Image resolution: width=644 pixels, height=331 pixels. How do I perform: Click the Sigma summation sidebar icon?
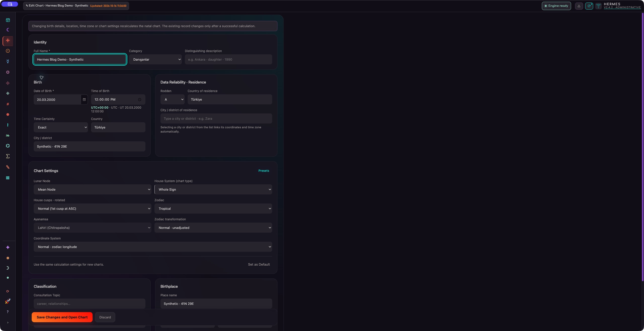click(8, 156)
